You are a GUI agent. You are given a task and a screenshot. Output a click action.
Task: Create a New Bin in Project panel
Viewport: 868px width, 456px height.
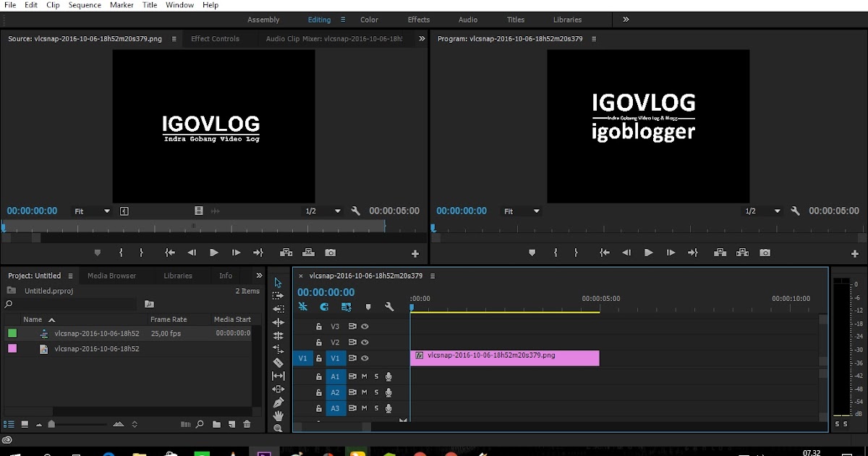[216, 424]
